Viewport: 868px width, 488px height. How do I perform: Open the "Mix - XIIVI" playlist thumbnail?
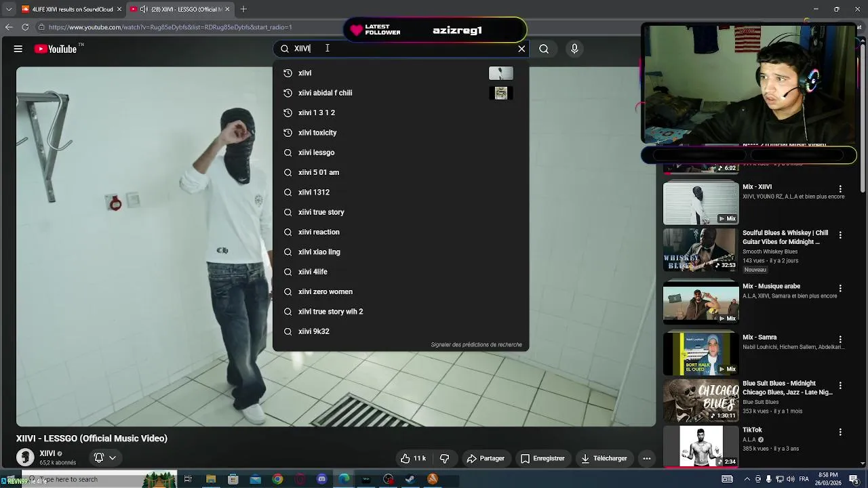coord(701,203)
